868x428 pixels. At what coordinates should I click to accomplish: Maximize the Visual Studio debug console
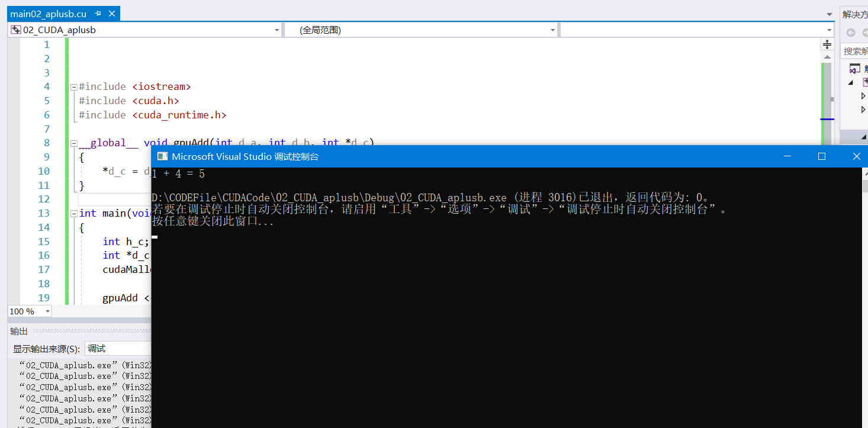[x=822, y=156]
